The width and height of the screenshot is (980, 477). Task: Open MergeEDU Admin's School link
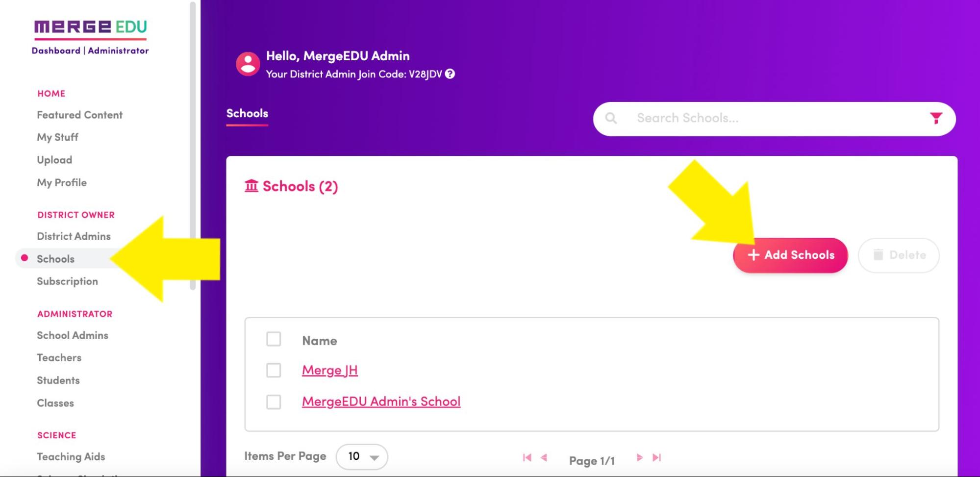(x=381, y=402)
